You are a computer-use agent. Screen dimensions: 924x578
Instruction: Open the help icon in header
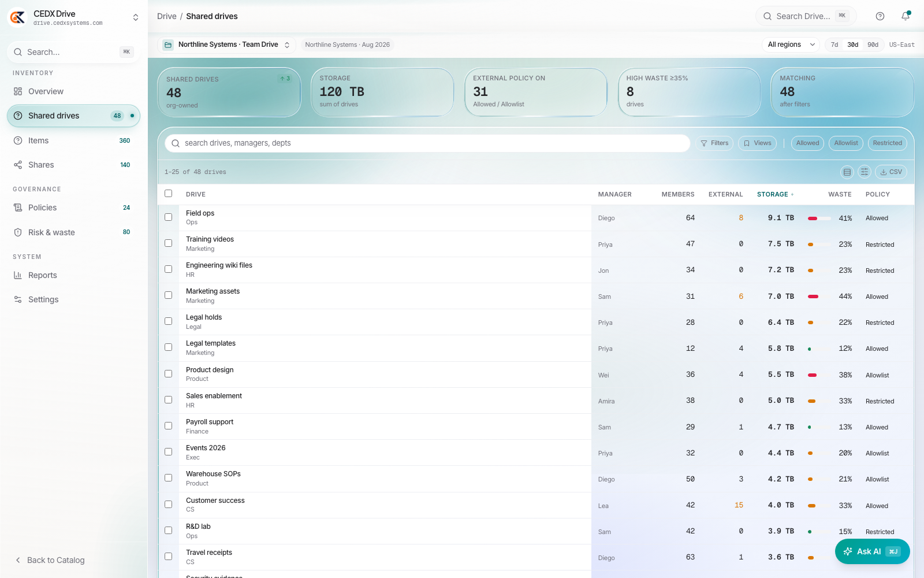[x=880, y=16]
